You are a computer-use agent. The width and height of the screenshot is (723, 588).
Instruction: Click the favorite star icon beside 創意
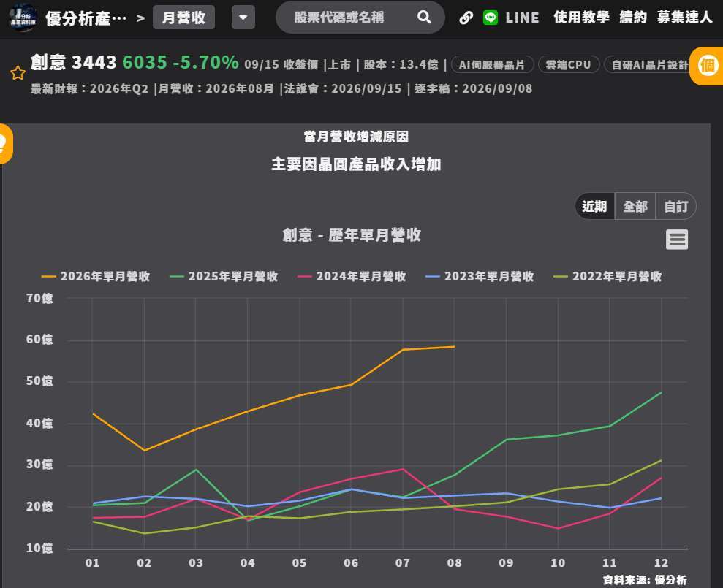coord(18,73)
